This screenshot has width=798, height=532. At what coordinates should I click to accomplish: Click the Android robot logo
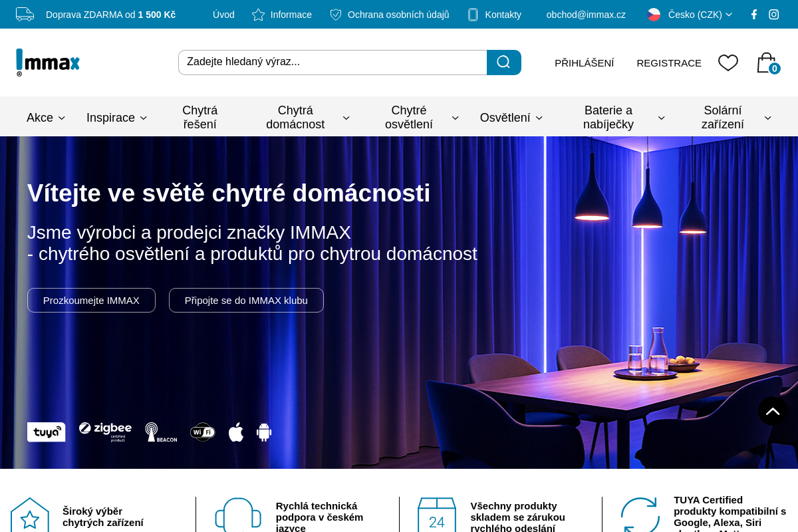coord(264,432)
